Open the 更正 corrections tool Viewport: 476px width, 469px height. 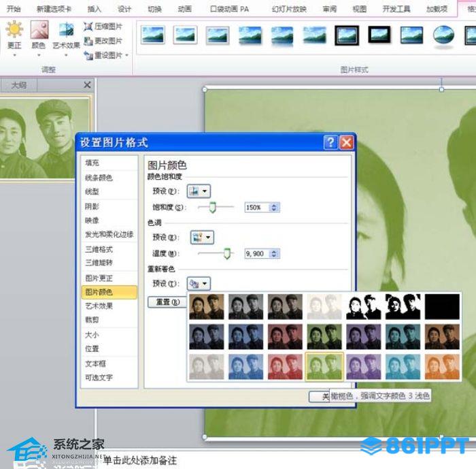pos(14,39)
